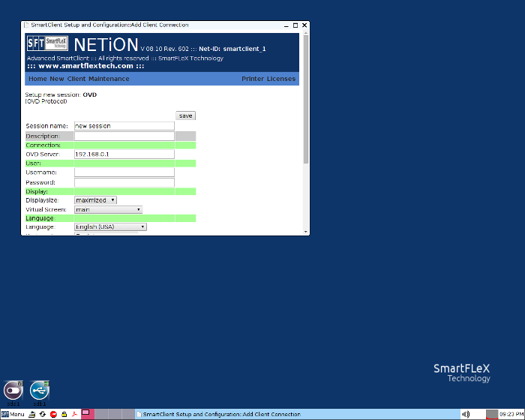Click the green Display section header
Image resolution: width=525 pixels, height=420 pixels.
pos(111,191)
